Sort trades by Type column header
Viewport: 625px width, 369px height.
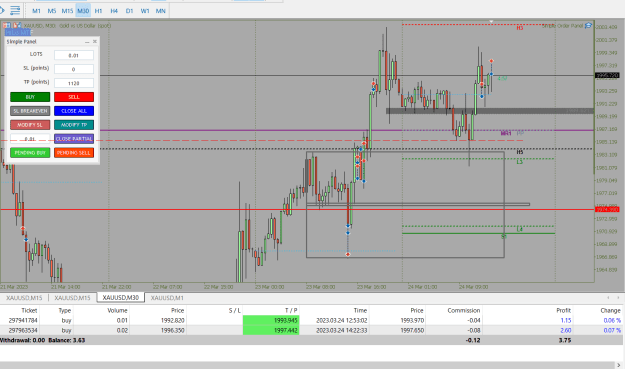pos(65,310)
